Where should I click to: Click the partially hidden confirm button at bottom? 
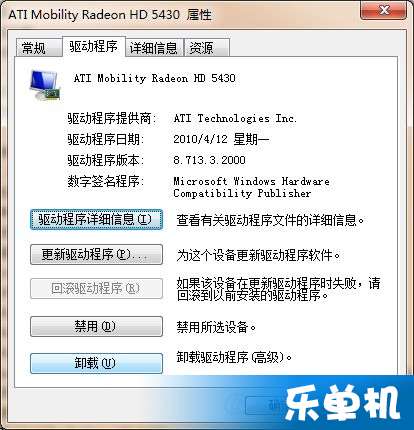(x=265, y=406)
